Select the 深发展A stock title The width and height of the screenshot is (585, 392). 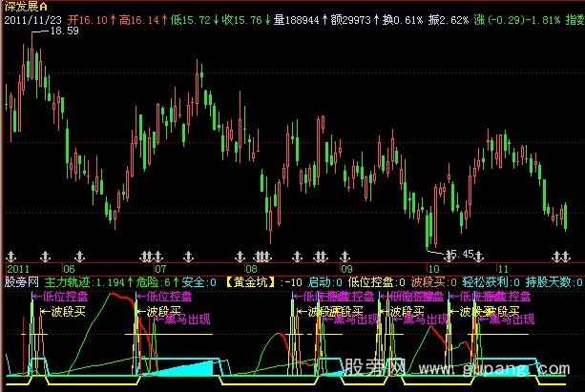tap(26, 6)
